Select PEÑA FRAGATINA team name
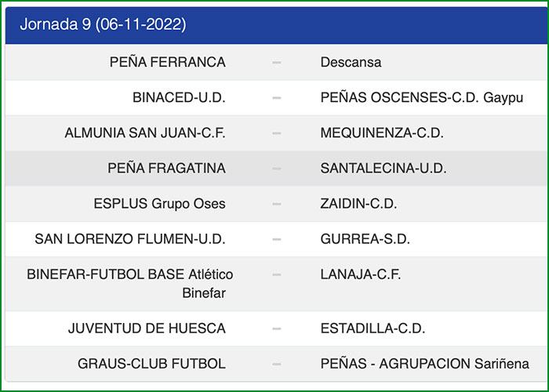This screenshot has height=392, width=549. 166,169
